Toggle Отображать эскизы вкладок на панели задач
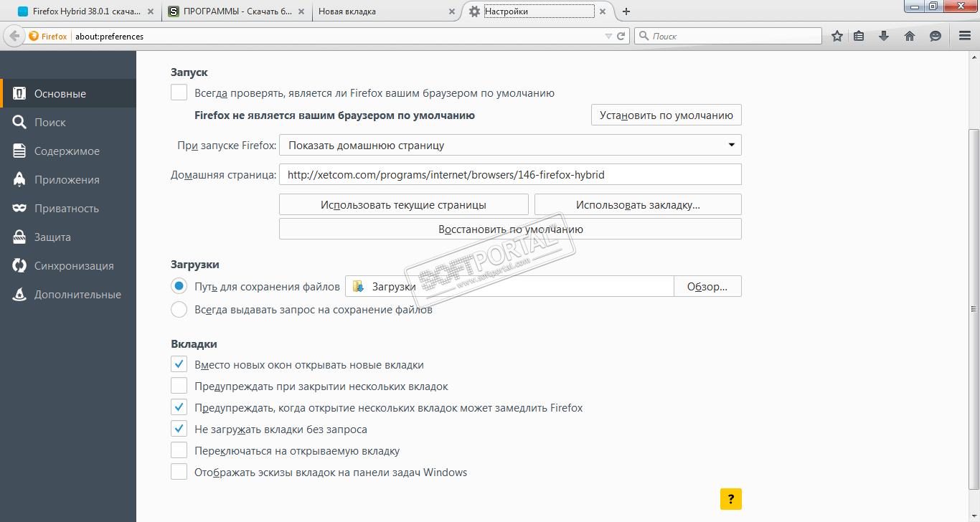Viewport: 980px width, 522px height. [x=179, y=472]
